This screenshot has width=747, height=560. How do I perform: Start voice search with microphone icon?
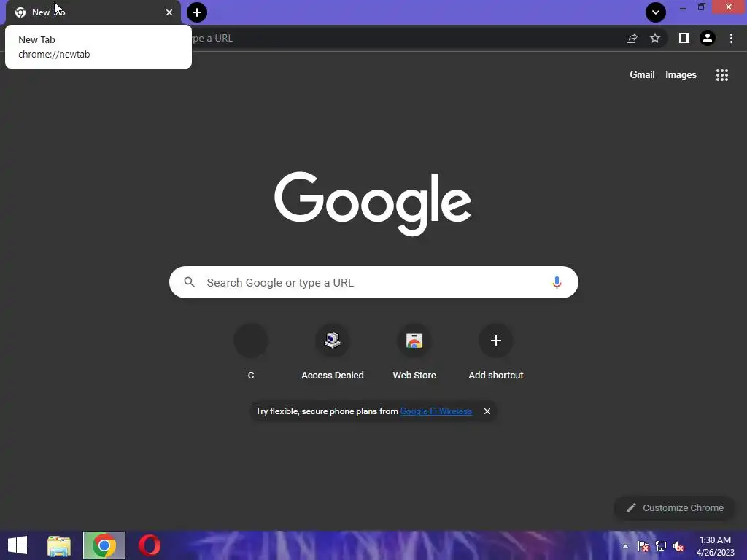557,282
